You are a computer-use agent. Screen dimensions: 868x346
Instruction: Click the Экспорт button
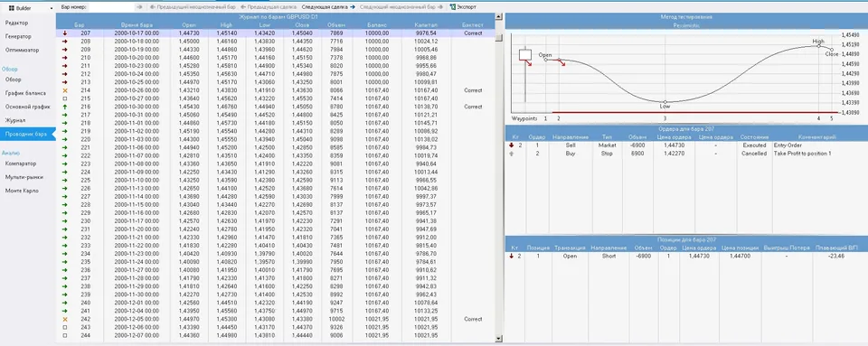463,7
